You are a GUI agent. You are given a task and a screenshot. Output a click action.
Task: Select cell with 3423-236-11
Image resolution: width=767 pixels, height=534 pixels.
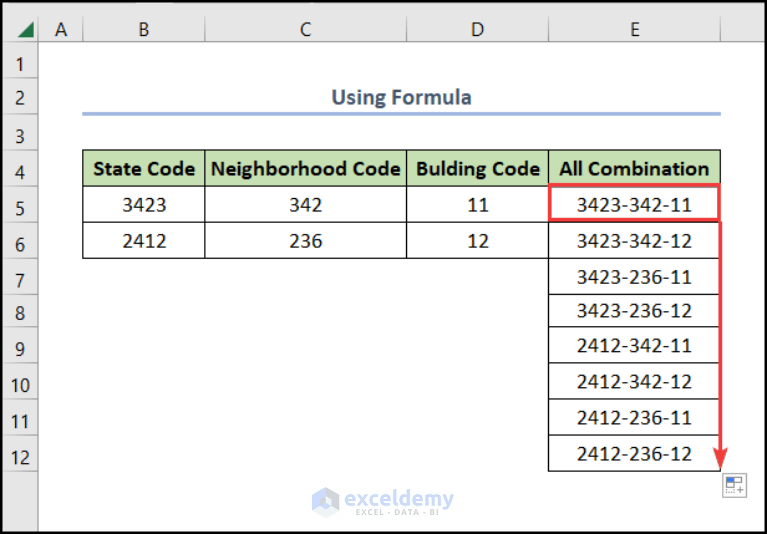point(634,277)
